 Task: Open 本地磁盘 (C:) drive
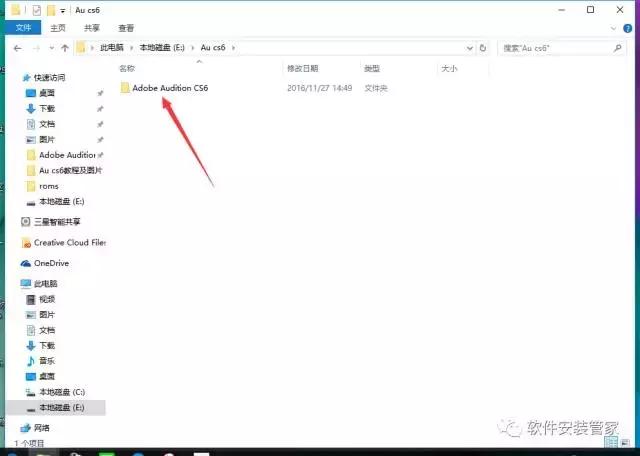pos(61,392)
